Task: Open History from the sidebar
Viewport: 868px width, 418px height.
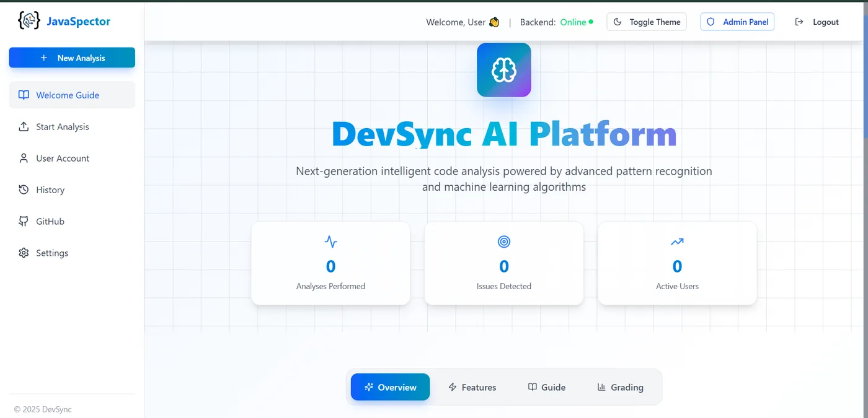Action: (x=72, y=189)
